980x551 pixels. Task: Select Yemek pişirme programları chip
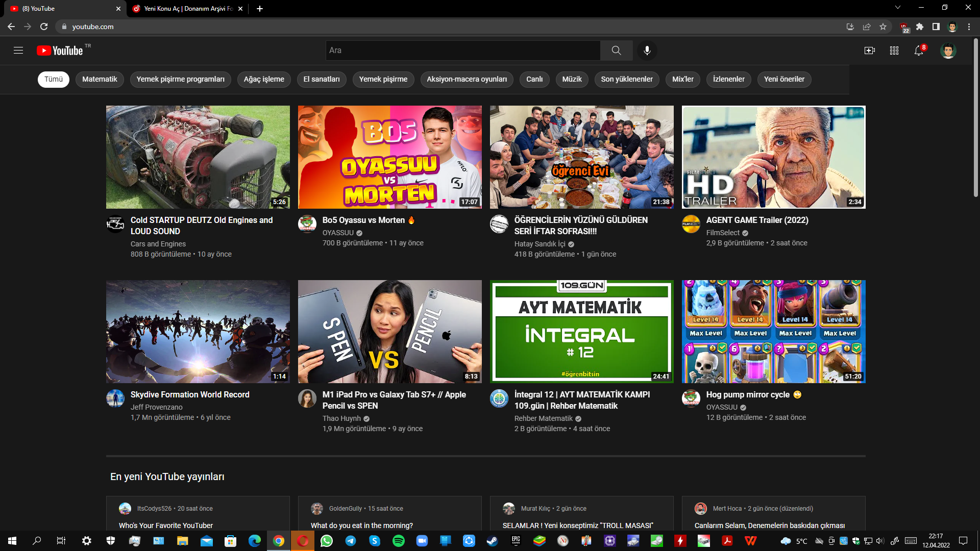click(x=181, y=79)
